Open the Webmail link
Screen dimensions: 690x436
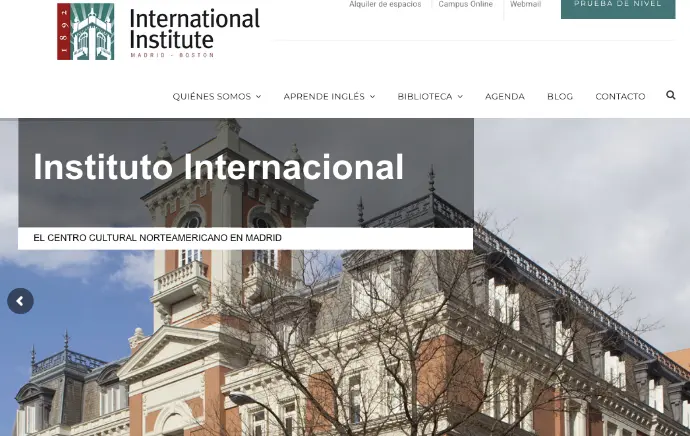(525, 4)
